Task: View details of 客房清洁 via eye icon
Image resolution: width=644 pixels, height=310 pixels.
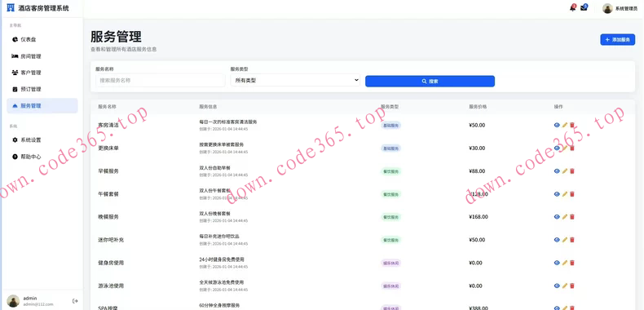Action: (557, 125)
